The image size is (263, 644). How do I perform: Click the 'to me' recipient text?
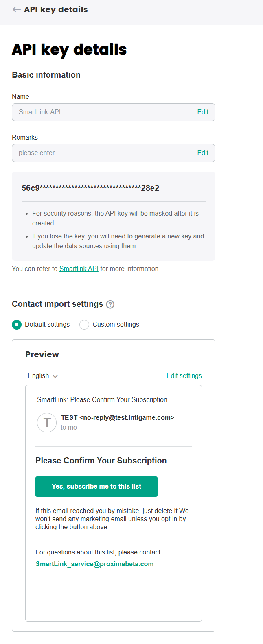point(69,427)
